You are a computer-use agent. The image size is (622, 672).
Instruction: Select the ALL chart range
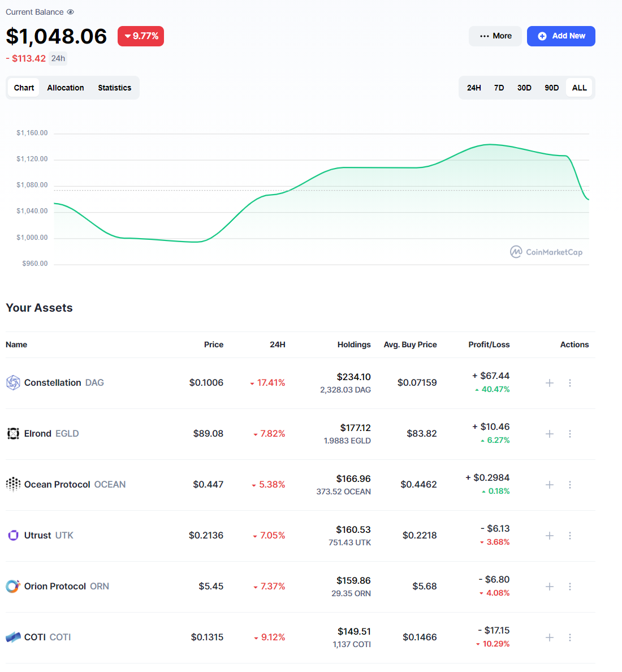coord(579,88)
